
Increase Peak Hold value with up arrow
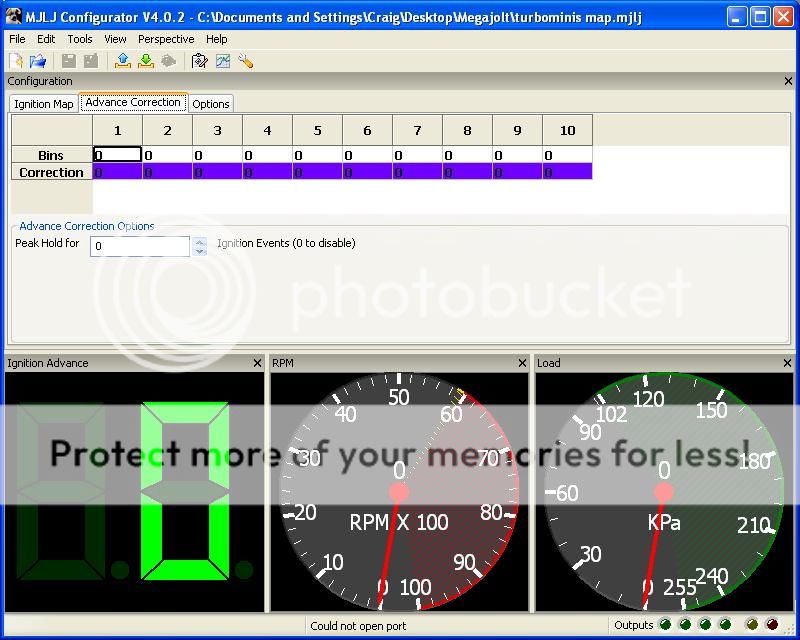[x=200, y=241]
